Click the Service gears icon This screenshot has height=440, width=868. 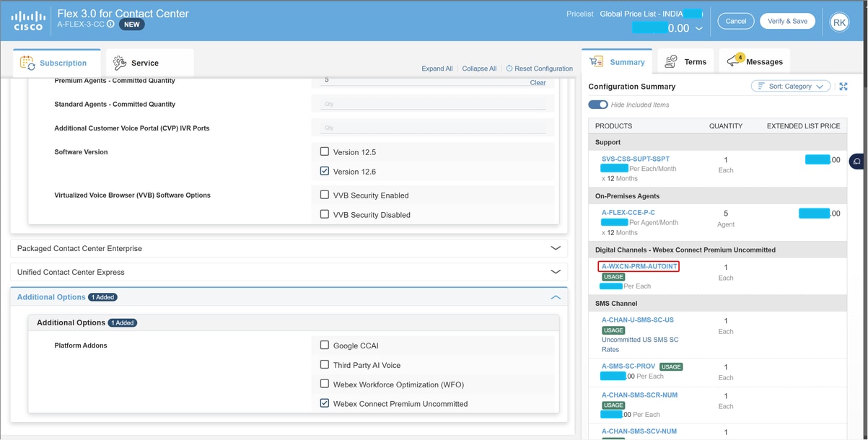[120, 63]
